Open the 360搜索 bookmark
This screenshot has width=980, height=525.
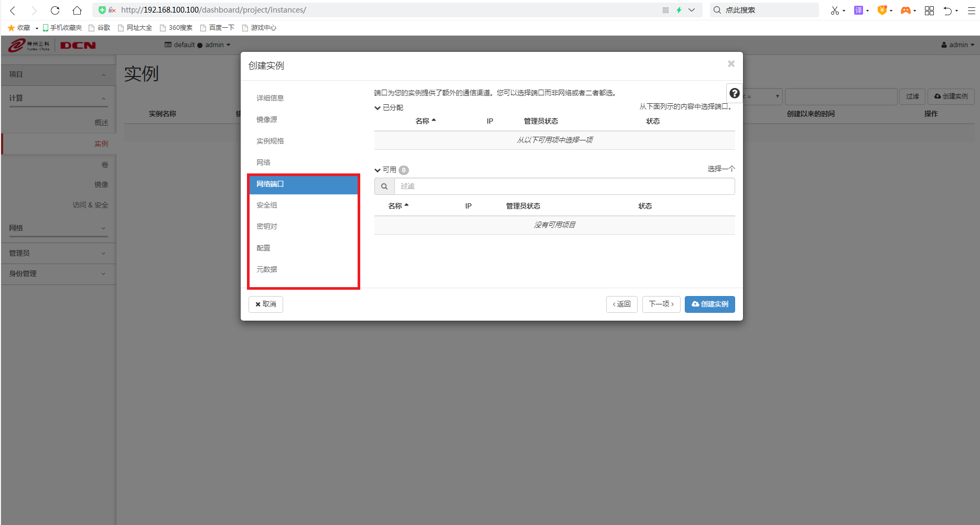point(176,28)
